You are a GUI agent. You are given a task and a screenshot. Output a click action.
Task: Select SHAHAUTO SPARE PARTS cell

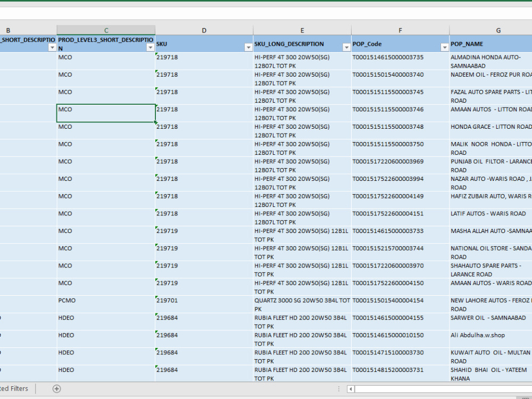(x=491, y=269)
